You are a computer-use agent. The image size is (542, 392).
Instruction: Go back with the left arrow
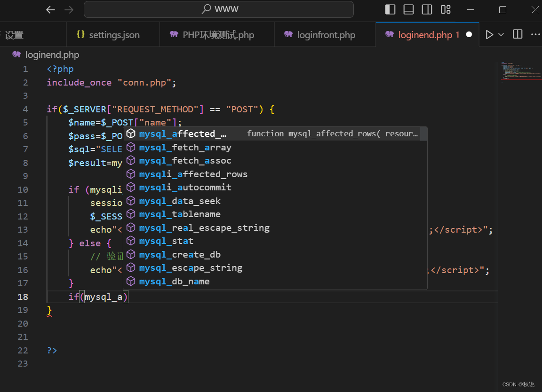[51, 10]
